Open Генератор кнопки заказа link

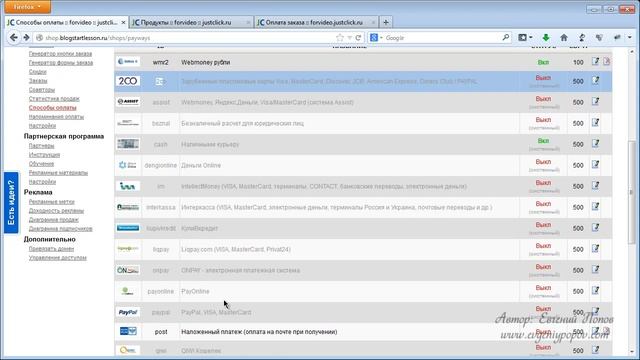tap(60, 53)
